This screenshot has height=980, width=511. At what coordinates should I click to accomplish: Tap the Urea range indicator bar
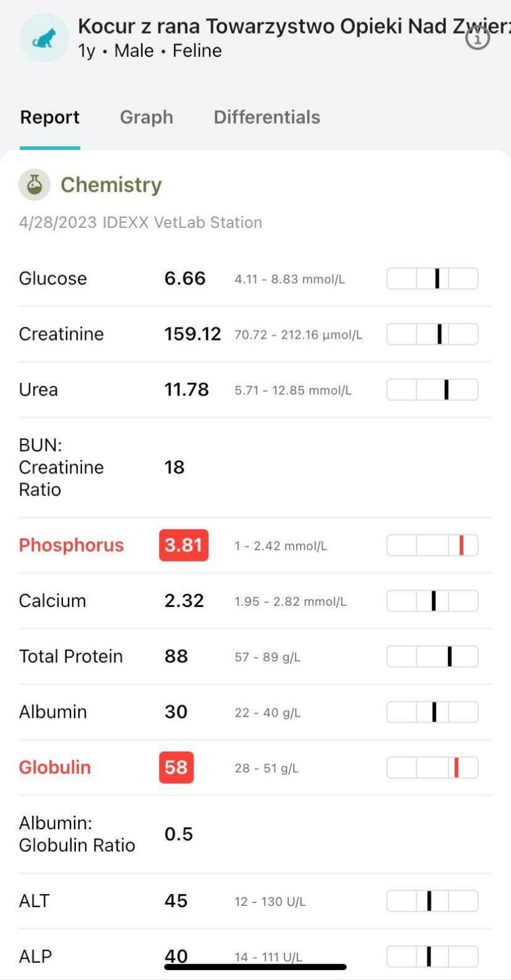tap(432, 390)
